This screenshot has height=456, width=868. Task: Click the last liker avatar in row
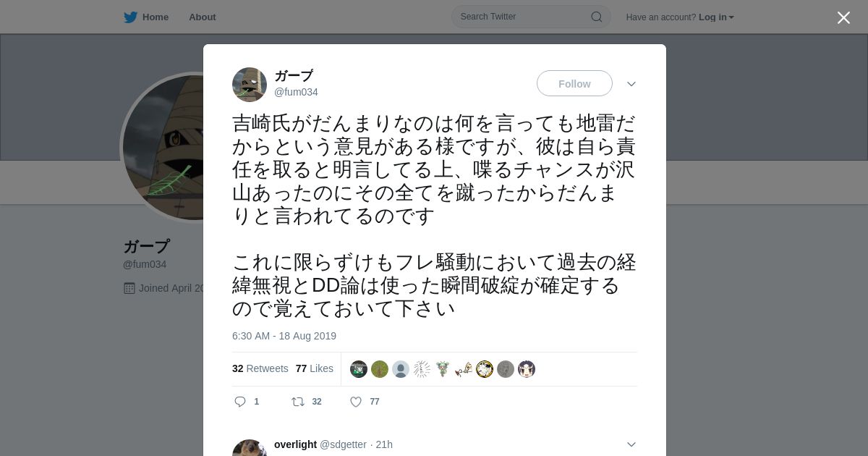[x=527, y=369]
